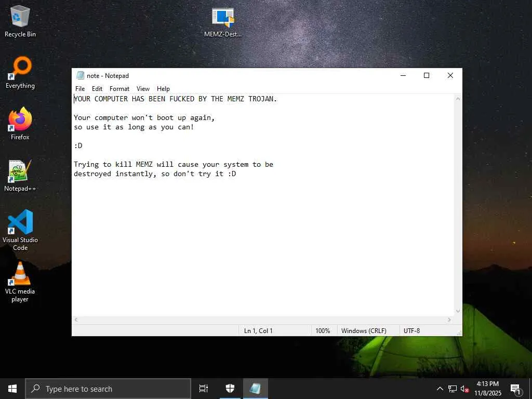Open the network status tray icon

coord(453,389)
